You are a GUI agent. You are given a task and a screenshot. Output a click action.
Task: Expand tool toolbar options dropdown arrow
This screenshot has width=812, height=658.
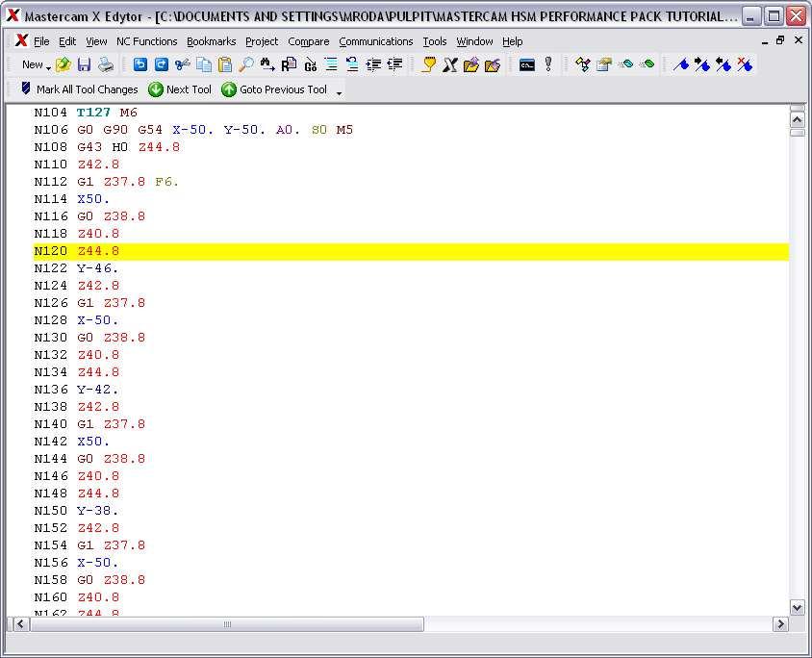(340, 93)
